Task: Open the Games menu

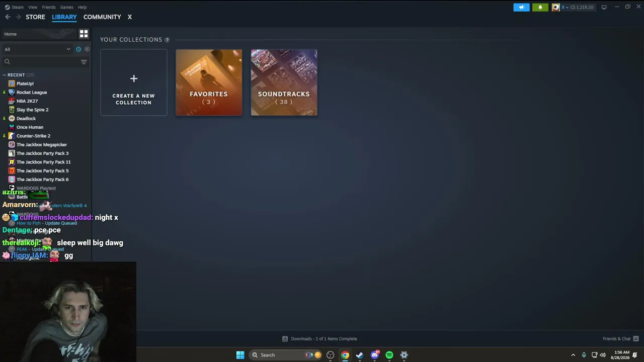Action: 66,7
